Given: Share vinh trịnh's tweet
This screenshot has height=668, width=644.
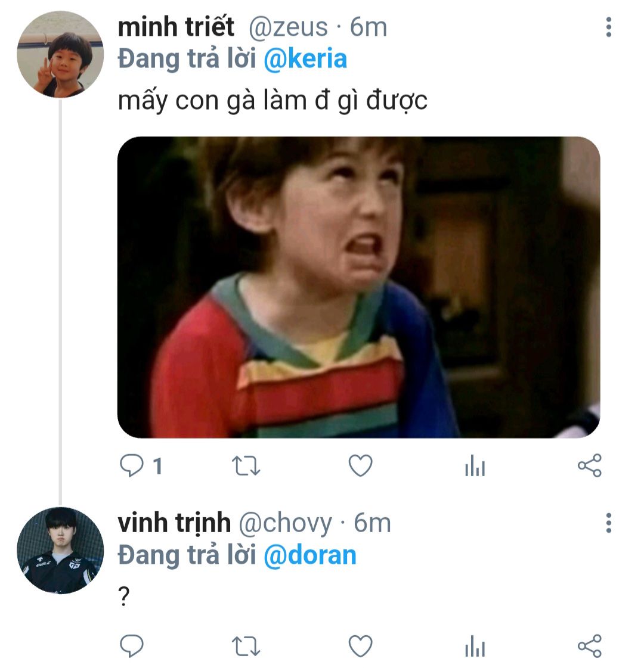Looking at the screenshot, I should coord(590,646).
